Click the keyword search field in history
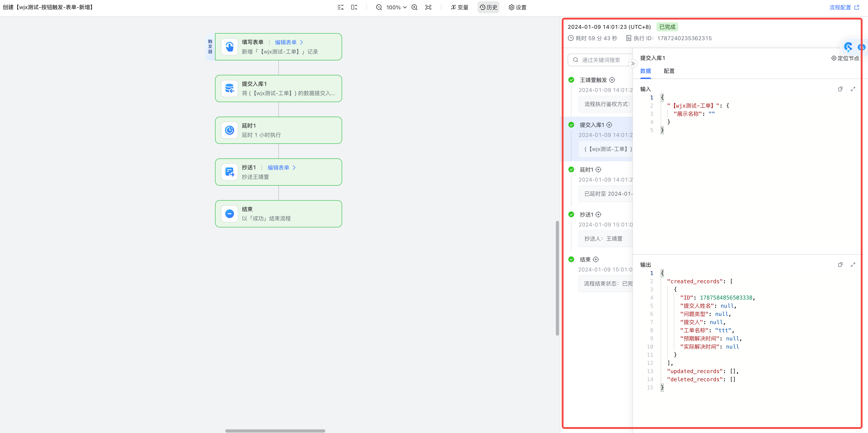 point(600,60)
